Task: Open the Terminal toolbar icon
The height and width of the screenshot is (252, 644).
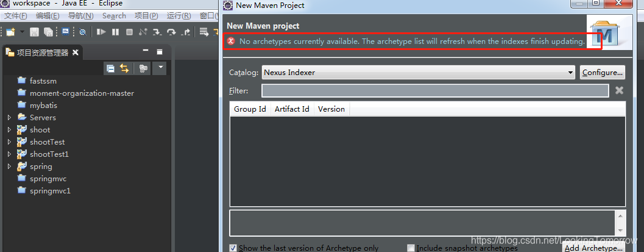Action: (65, 31)
